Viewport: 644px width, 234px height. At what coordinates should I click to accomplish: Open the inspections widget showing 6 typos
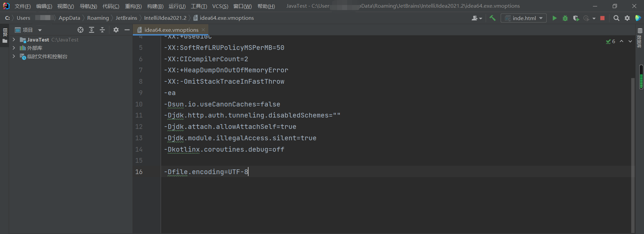point(610,42)
